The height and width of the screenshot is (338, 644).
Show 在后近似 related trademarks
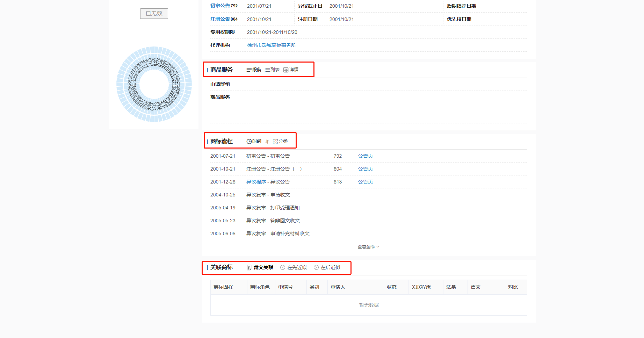pyautogui.click(x=327, y=268)
